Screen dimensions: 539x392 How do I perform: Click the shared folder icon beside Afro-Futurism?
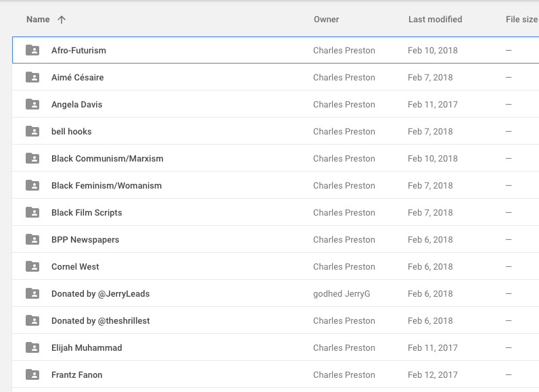pos(32,50)
